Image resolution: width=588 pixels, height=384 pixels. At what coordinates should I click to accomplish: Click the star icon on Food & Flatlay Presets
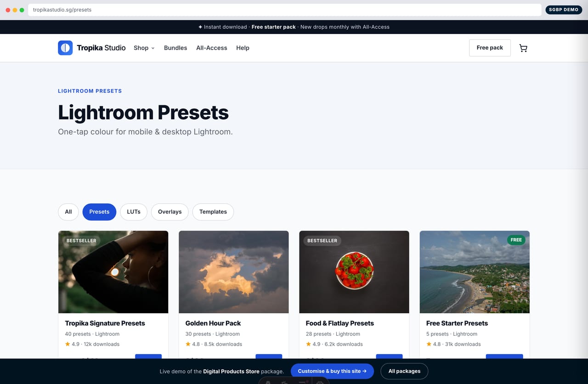[308, 344]
